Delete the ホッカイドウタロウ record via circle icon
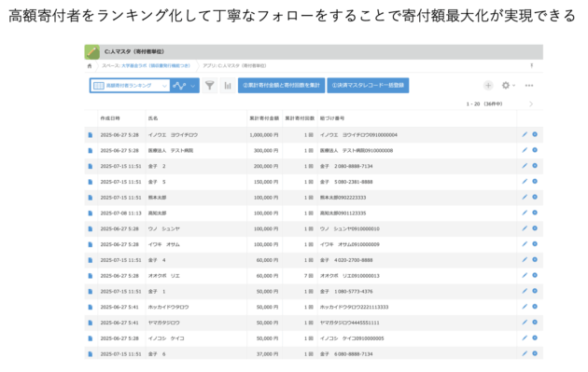Image resolution: width=588 pixels, height=372 pixels. pos(535,307)
